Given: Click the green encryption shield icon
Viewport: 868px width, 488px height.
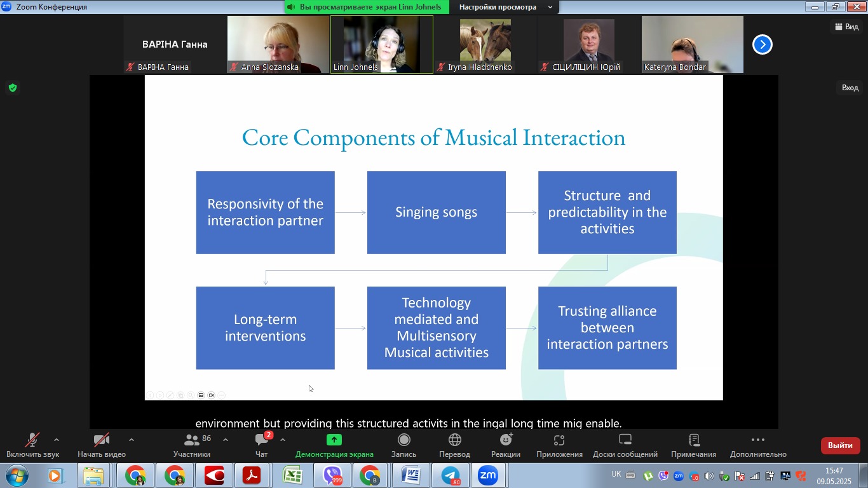Looking at the screenshot, I should 13,88.
